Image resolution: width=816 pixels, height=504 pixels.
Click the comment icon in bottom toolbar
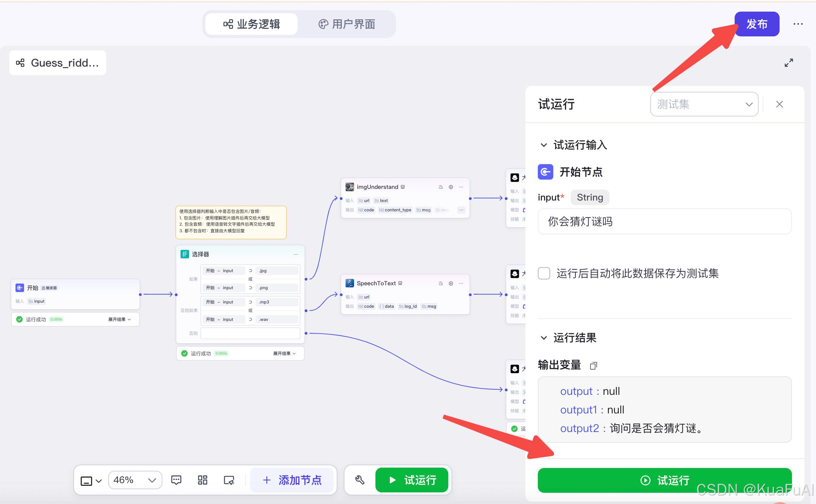click(x=176, y=480)
